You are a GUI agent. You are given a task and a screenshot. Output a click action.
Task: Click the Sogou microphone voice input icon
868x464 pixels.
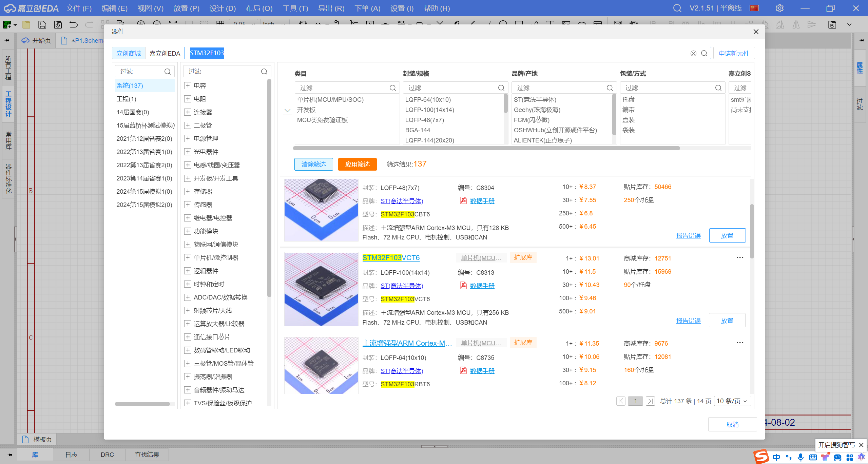click(x=801, y=457)
